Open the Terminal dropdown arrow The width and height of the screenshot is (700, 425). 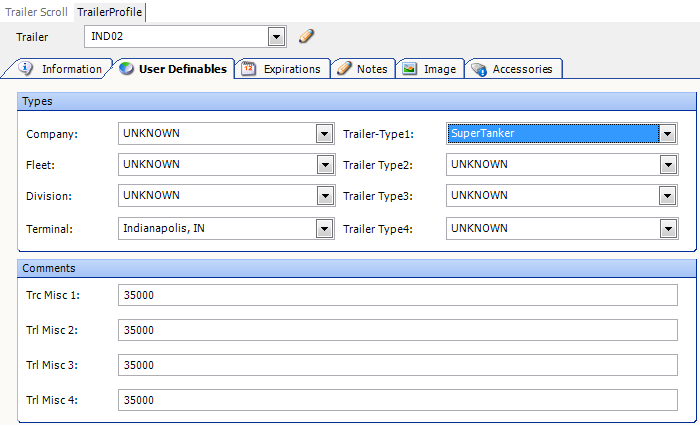point(325,229)
